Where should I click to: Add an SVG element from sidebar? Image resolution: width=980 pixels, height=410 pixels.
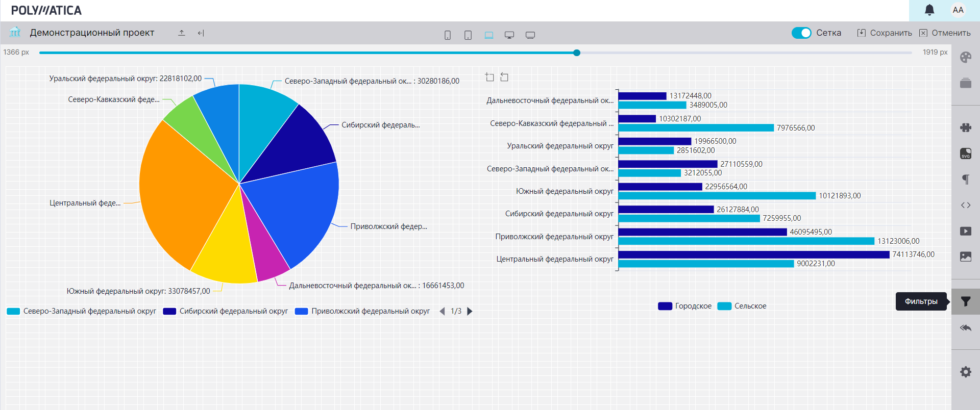pyautogui.click(x=965, y=153)
